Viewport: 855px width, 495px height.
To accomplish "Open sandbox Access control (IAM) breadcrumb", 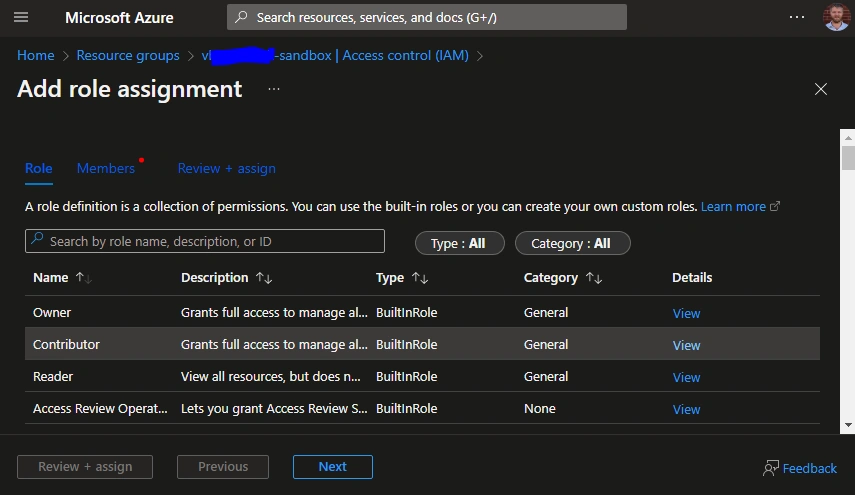I will (335, 55).
